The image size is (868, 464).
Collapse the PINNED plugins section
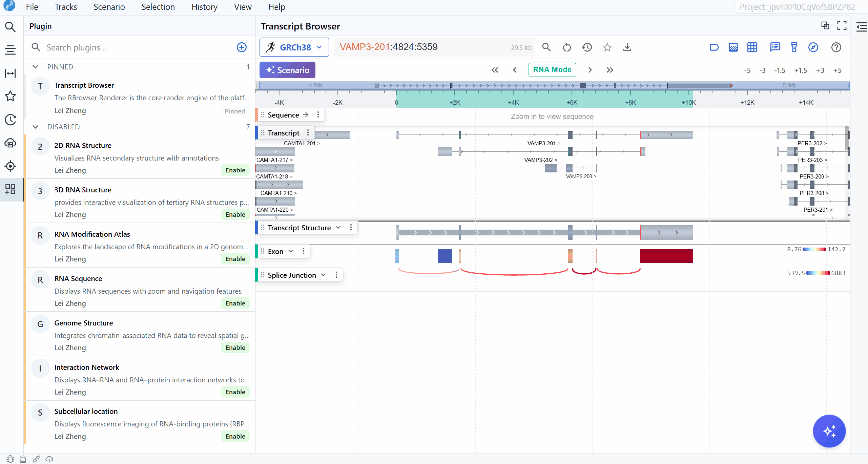tap(35, 67)
